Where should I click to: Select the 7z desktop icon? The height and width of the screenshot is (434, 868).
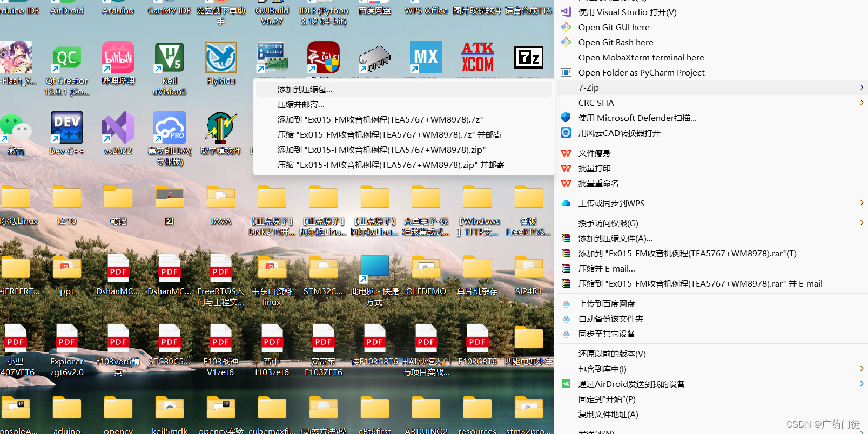tap(529, 57)
